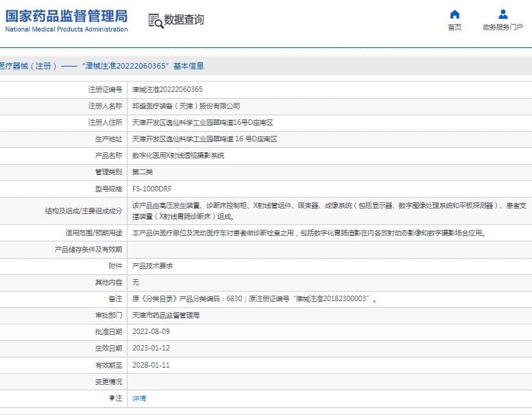Click the model value FS-1000DRF

[x=152, y=189]
